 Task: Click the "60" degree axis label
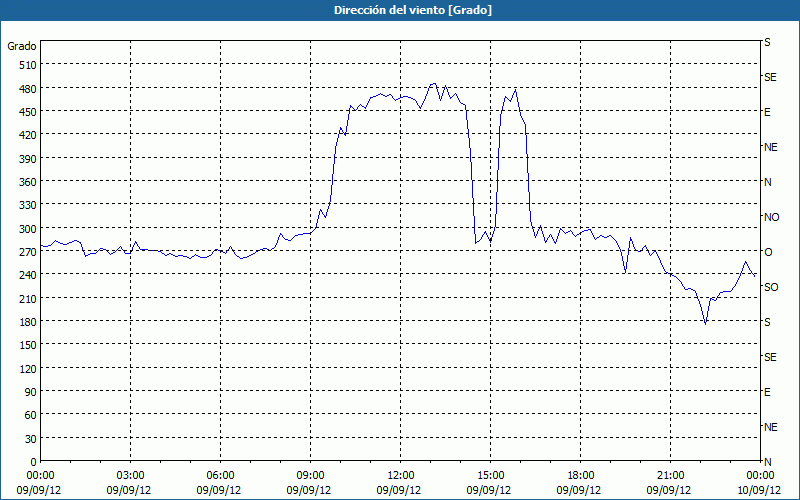[x=31, y=415]
